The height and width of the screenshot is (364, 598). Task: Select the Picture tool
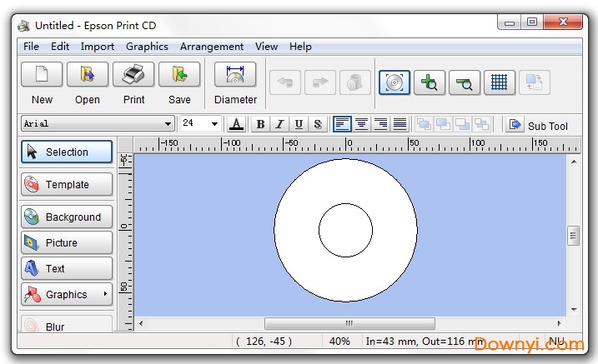pyautogui.click(x=66, y=242)
